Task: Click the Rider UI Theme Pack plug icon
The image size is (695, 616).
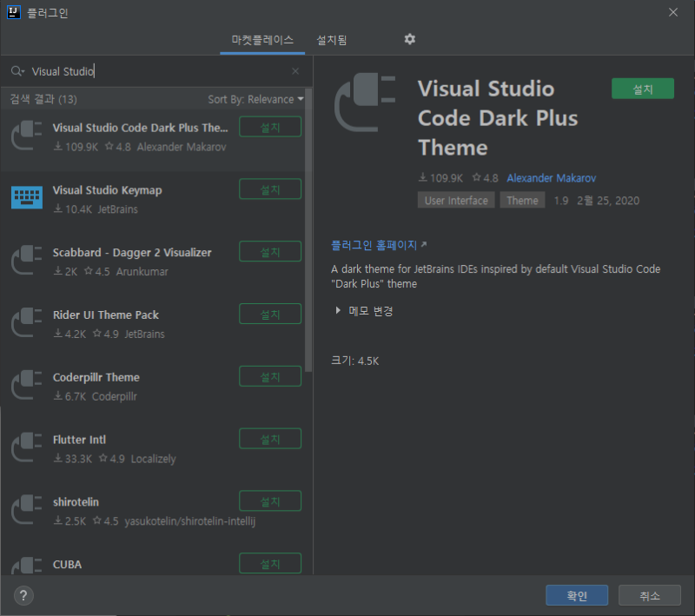Action: click(27, 322)
